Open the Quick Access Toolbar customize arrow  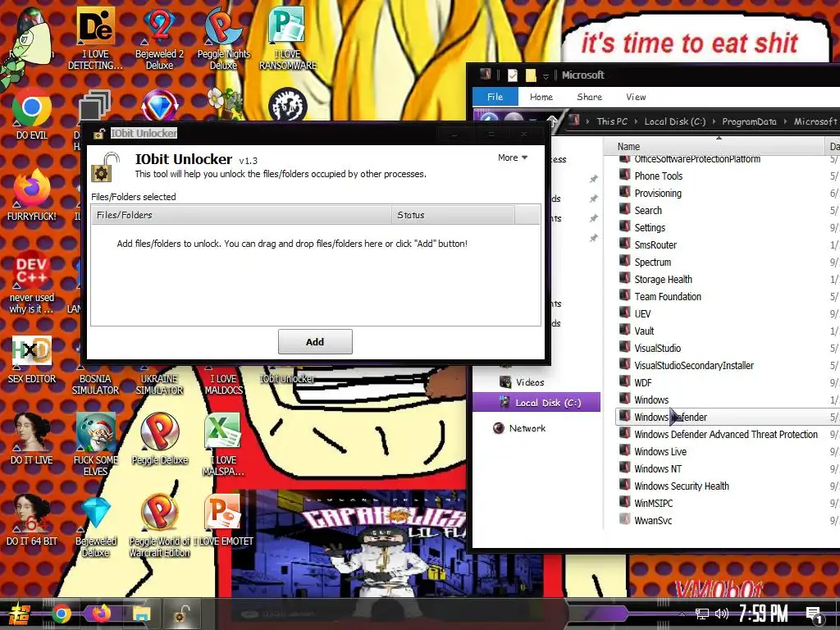point(546,76)
